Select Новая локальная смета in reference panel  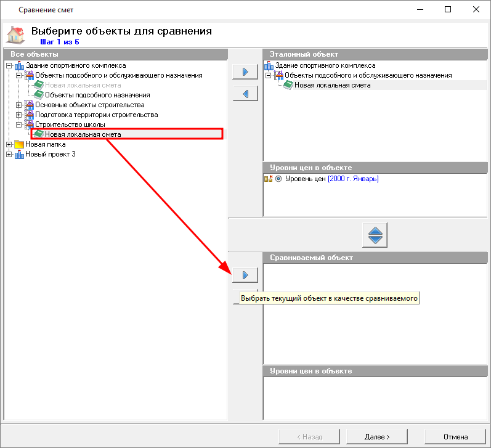(332, 85)
